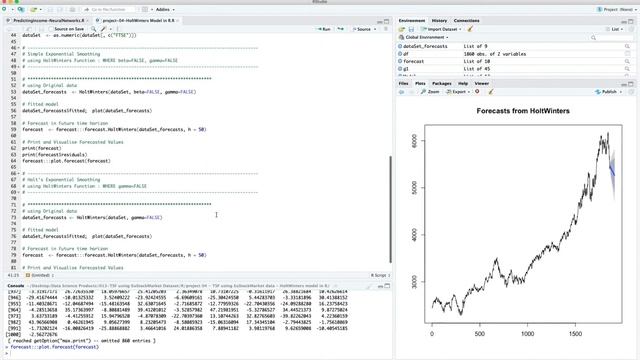640x360 pixels.
Task: Maximize the Console pane
Action: coord(387,286)
